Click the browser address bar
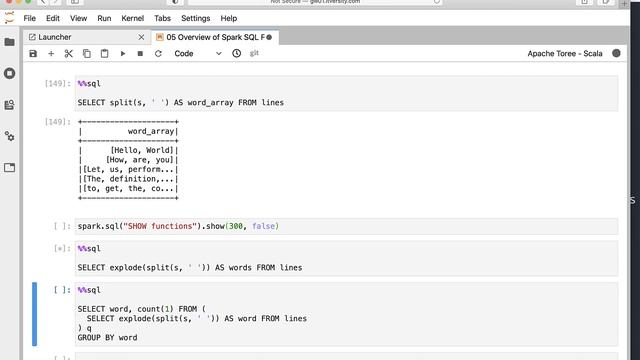The height and width of the screenshot is (360, 640). (x=315, y=2)
